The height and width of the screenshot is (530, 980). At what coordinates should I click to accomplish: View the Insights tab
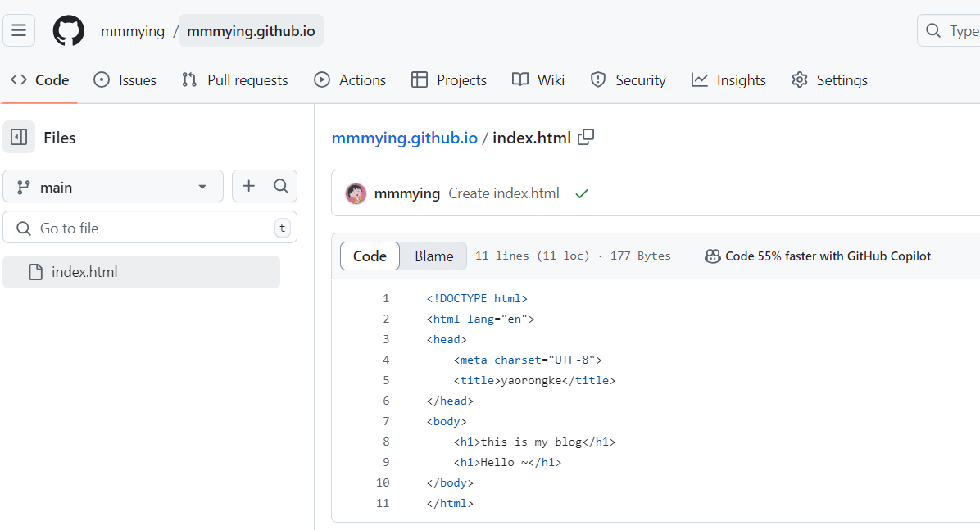(x=728, y=80)
